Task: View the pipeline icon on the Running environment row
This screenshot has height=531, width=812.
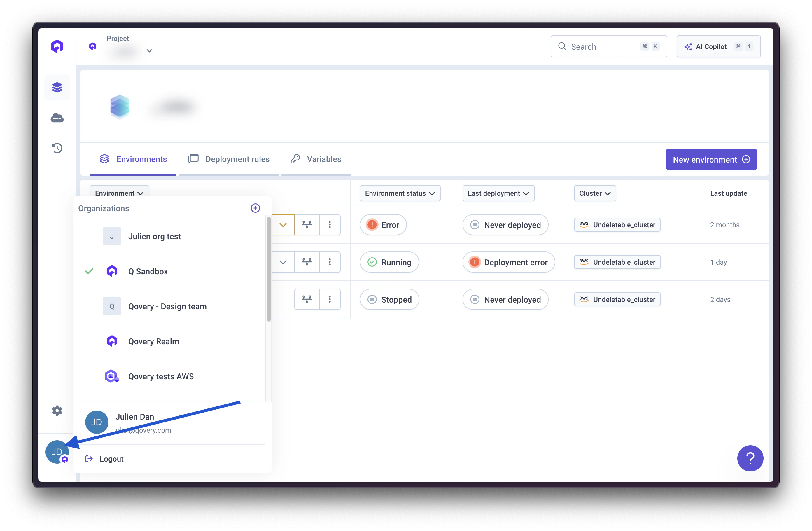Action: [307, 262]
